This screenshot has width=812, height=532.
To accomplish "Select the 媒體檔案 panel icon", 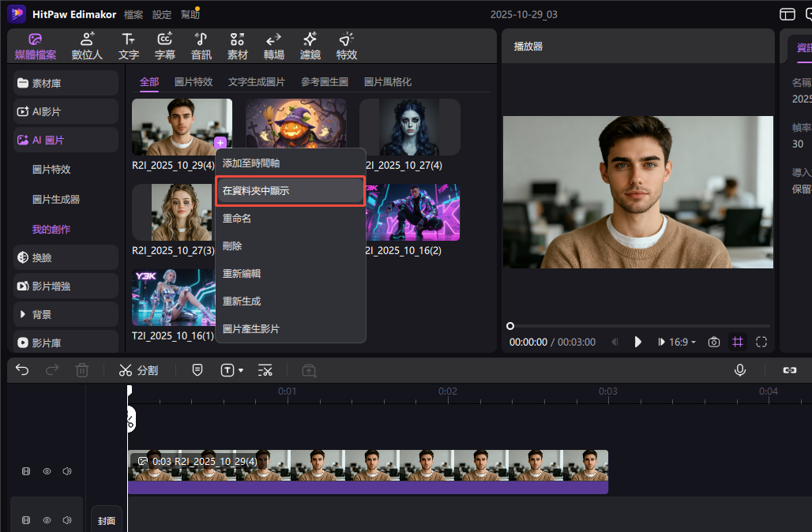I will pyautogui.click(x=35, y=45).
